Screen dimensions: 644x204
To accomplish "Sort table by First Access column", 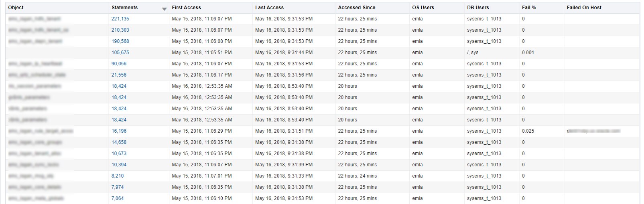I will pyautogui.click(x=186, y=8).
